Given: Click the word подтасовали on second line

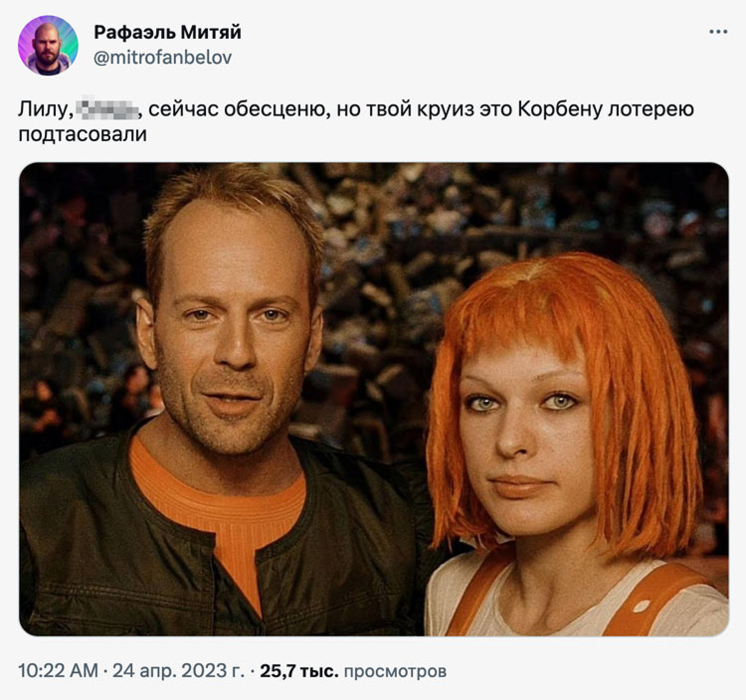Looking at the screenshot, I should (x=83, y=135).
